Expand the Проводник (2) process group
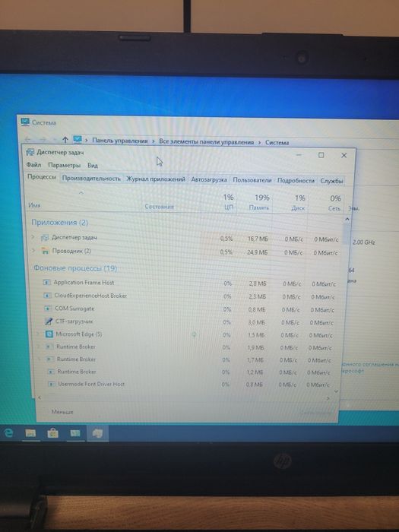This screenshot has height=532, width=399. point(33,250)
